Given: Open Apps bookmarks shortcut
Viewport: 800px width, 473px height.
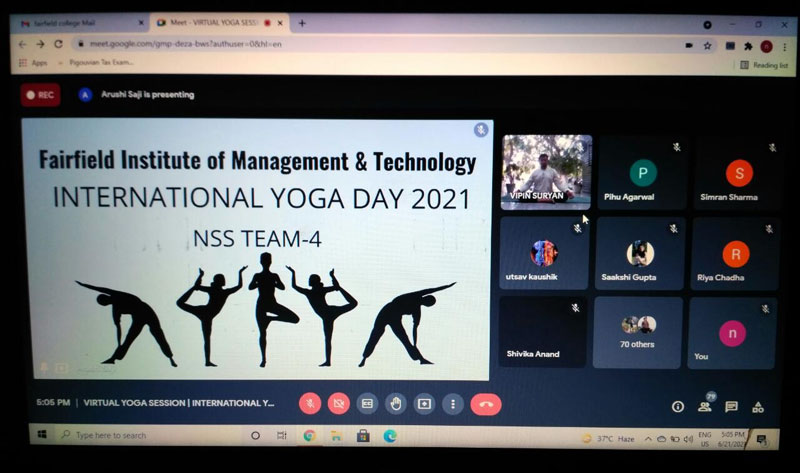Looking at the screenshot, I should click(x=33, y=63).
